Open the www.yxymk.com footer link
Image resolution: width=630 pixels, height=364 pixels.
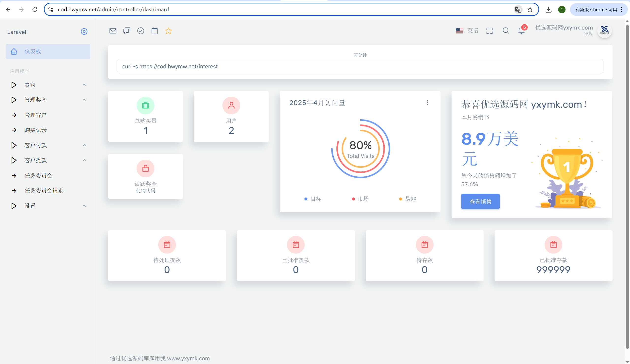(x=188, y=358)
